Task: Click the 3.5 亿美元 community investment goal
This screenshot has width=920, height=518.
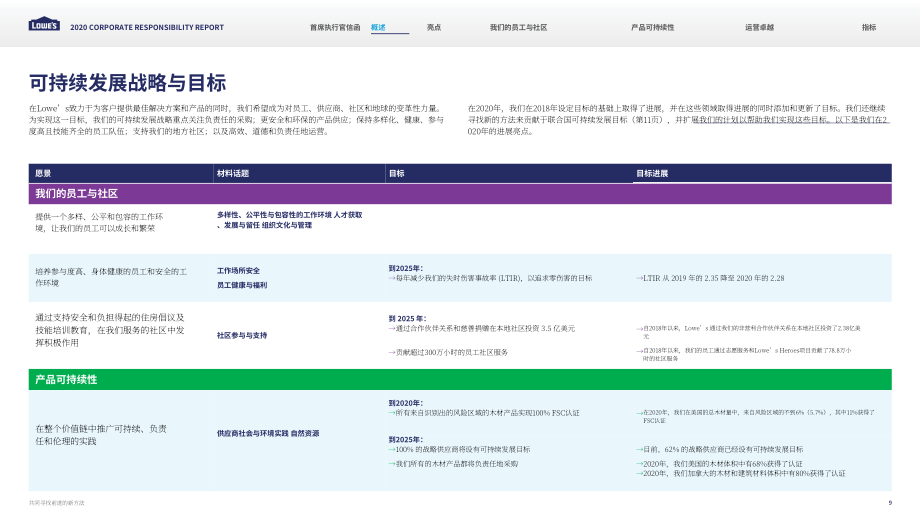Action: tap(482, 329)
